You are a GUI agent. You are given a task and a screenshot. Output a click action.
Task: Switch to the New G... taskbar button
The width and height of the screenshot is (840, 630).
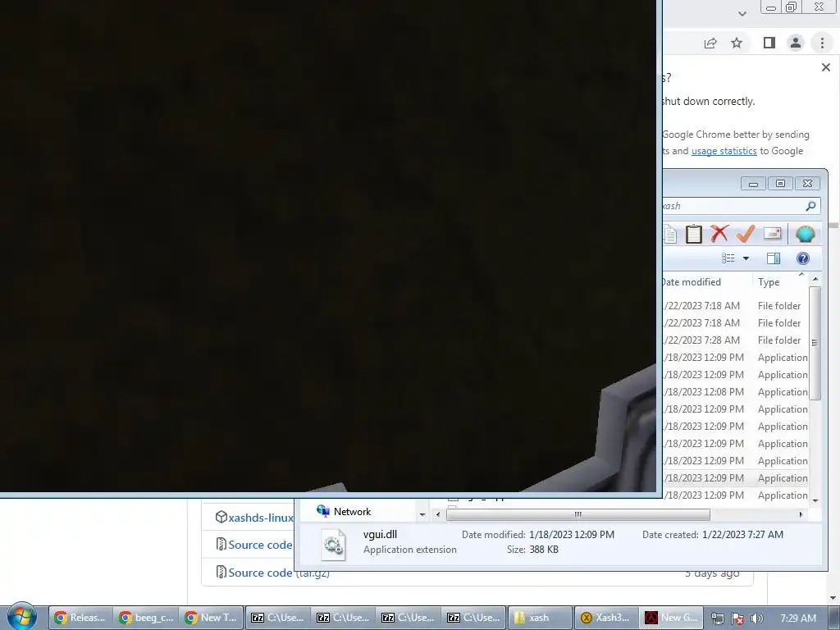pos(671,618)
